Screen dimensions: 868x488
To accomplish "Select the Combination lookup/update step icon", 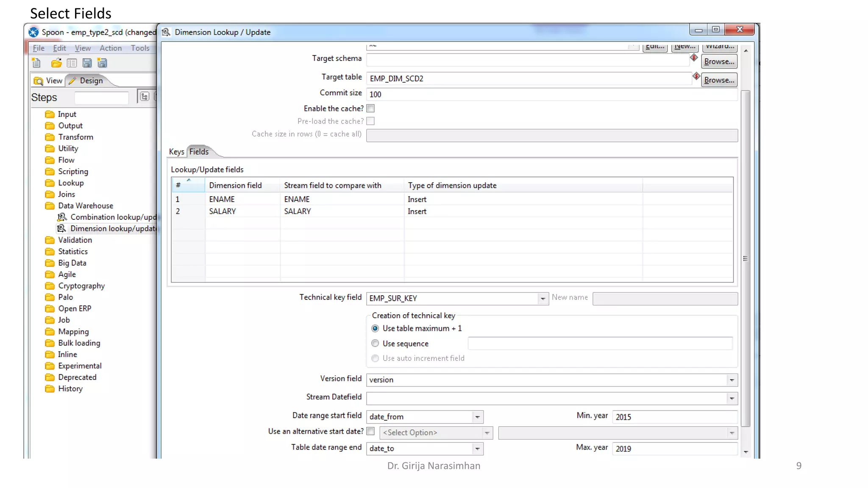I will coord(62,217).
